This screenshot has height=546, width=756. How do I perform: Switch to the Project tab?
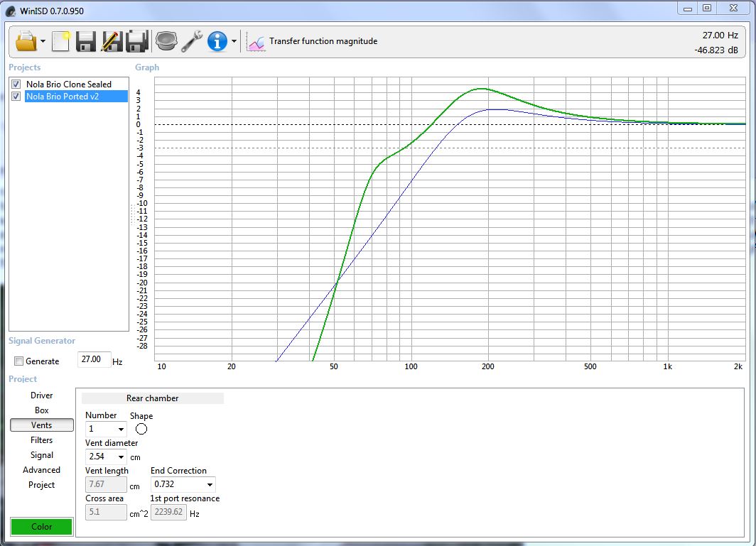(x=41, y=485)
